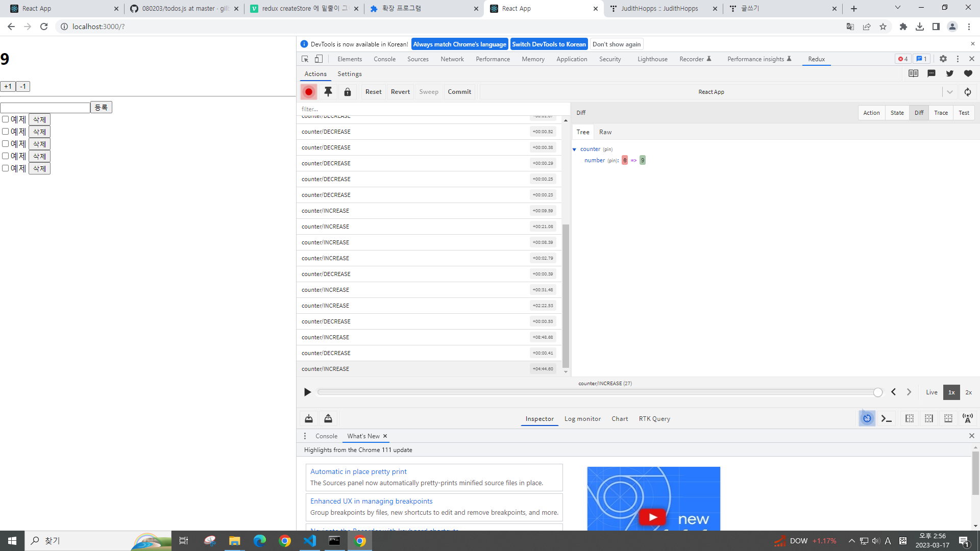Click the pin (persist) icon
The height and width of the screenshot is (551, 980).
328,92
